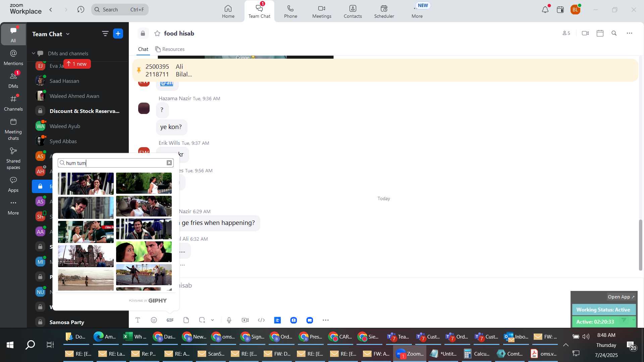Screen dimensions: 644x362
Task: Switch to the Phone tab
Action: (290, 11)
